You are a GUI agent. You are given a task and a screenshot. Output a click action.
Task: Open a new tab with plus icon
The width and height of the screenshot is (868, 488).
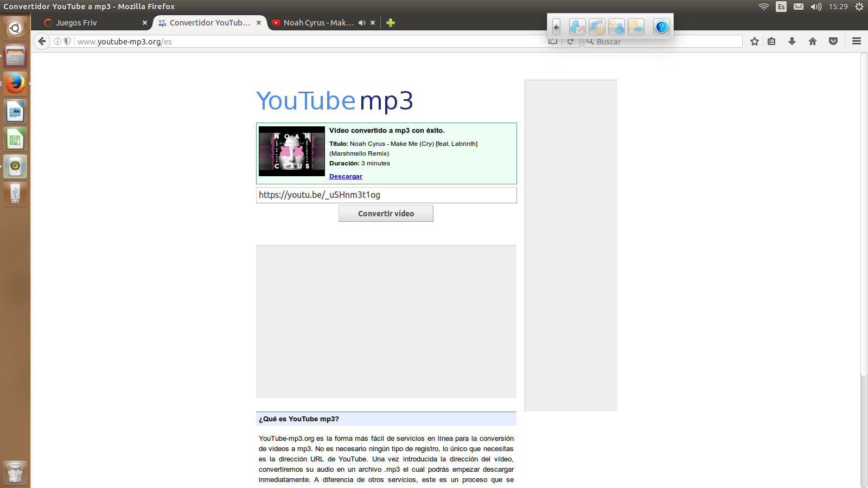391,23
